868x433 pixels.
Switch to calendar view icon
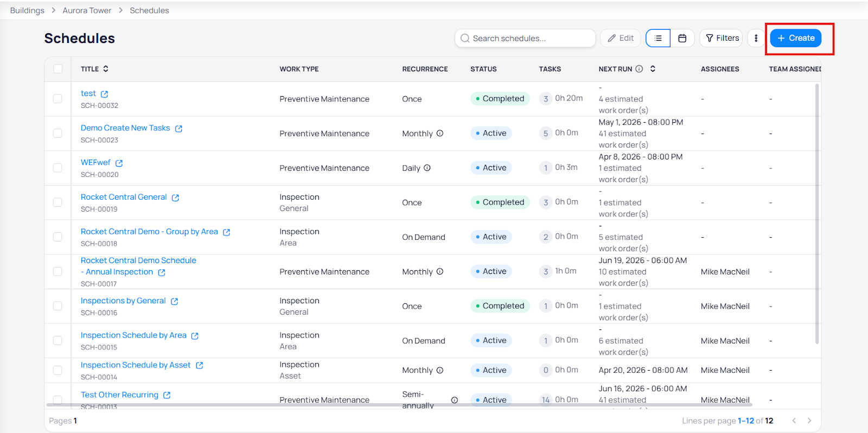tap(682, 38)
